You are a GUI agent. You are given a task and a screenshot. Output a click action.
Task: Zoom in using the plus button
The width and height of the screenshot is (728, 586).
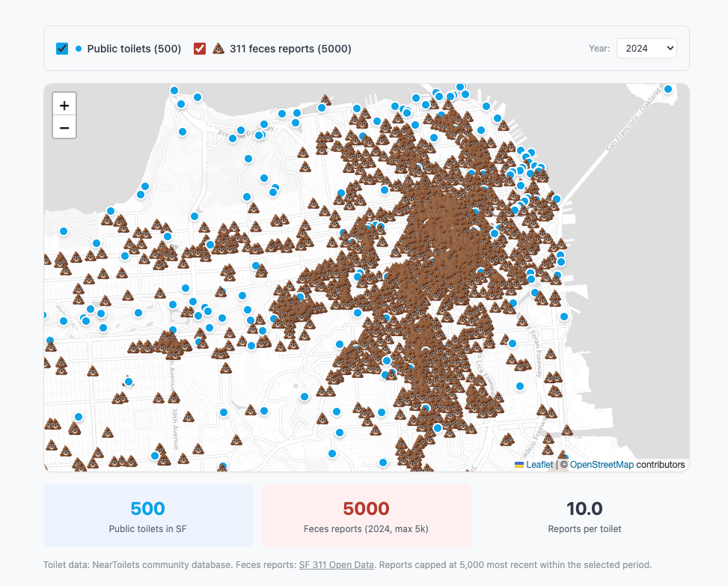[x=64, y=104]
